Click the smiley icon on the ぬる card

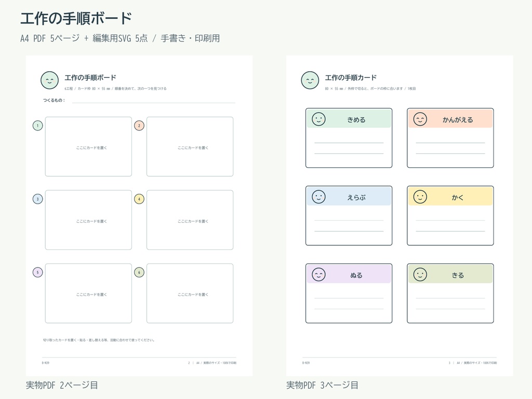[x=318, y=274]
